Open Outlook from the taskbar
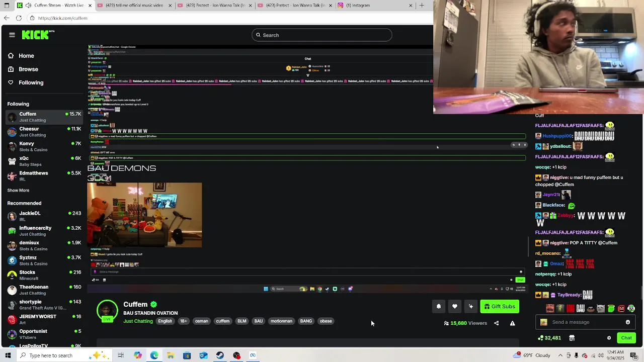Screen dimensions: 644x362 click(203, 355)
